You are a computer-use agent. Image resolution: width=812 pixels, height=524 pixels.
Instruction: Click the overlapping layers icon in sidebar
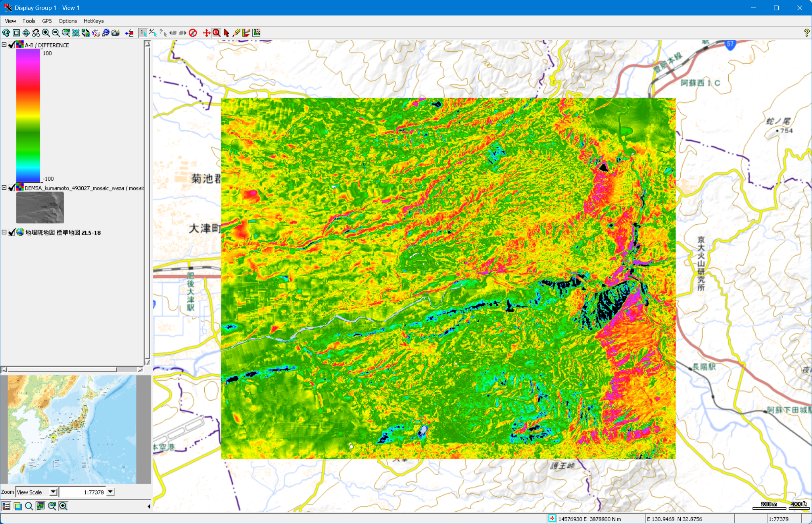pyautogui.click(x=17, y=506)
